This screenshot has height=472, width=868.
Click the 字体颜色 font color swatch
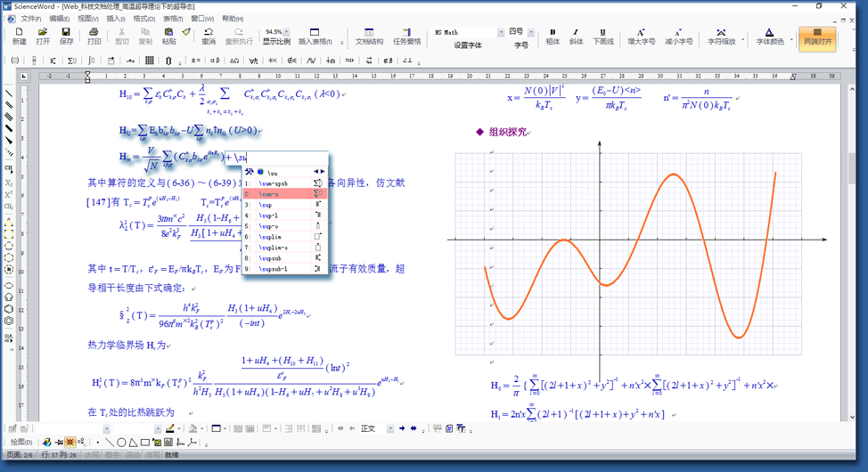[x=769, y=36]
